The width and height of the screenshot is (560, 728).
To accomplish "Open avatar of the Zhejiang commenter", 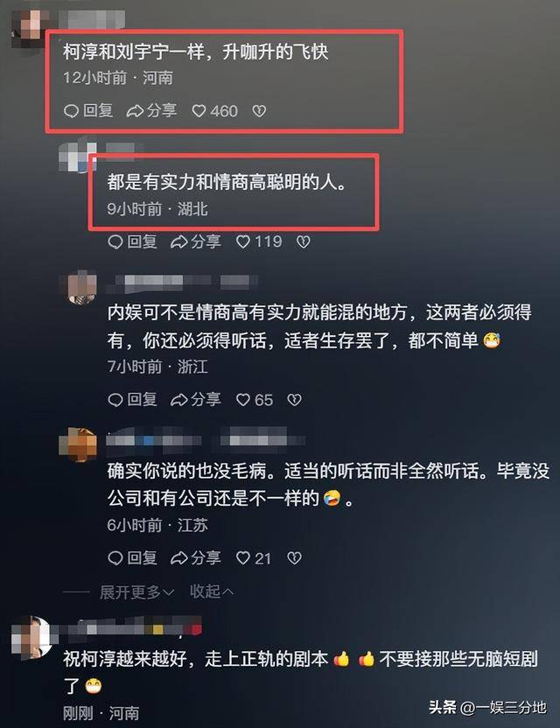I will point(79,287).
